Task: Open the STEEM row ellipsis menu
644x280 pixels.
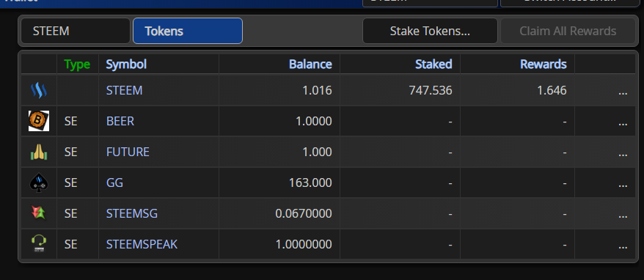Action: pos(623,90)
